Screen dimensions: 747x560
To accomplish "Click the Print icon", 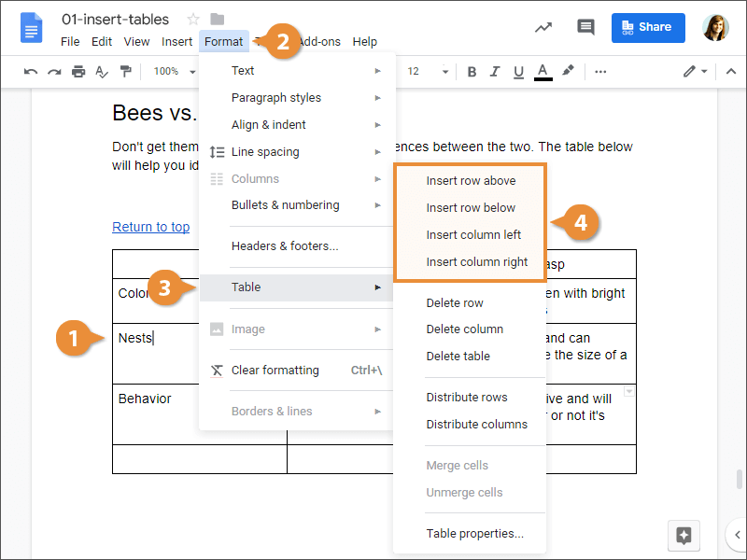I will [x=78, y=72].
